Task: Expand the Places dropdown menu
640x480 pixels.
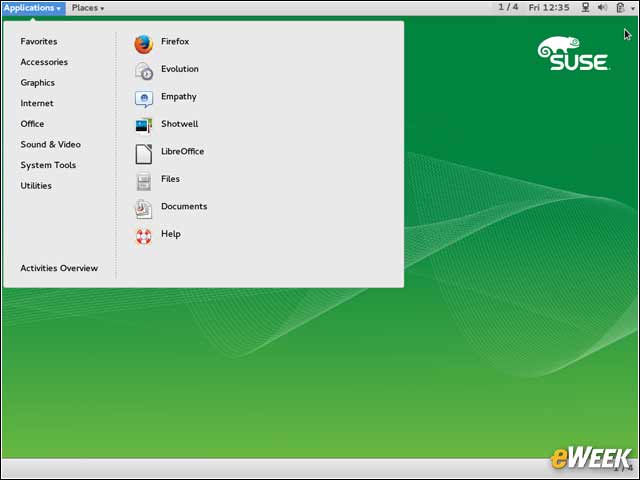Action: click(x=88, y=8)
